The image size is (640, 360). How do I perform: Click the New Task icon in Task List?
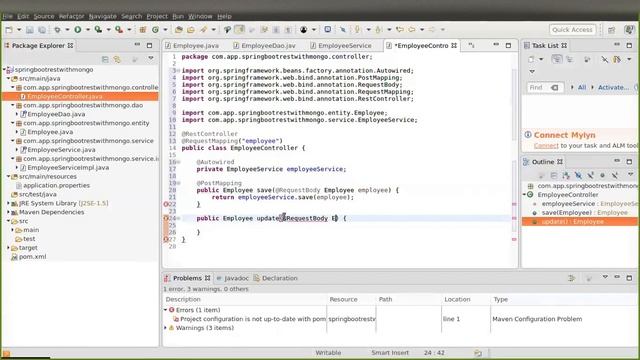click(x=531, y=59)
